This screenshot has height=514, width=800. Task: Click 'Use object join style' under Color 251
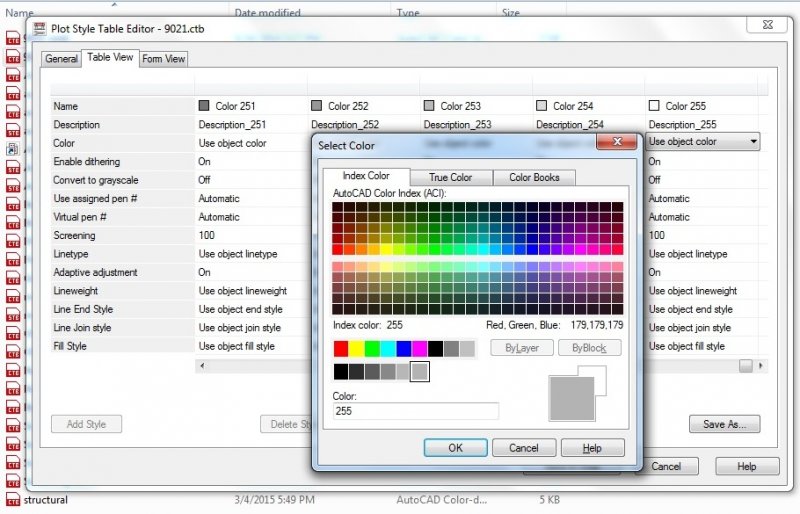(240, 328)
